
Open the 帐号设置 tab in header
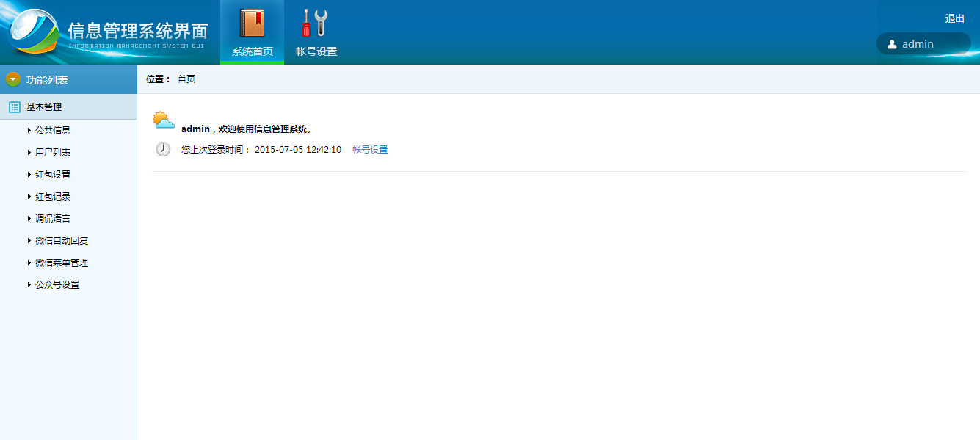point(316,32)
